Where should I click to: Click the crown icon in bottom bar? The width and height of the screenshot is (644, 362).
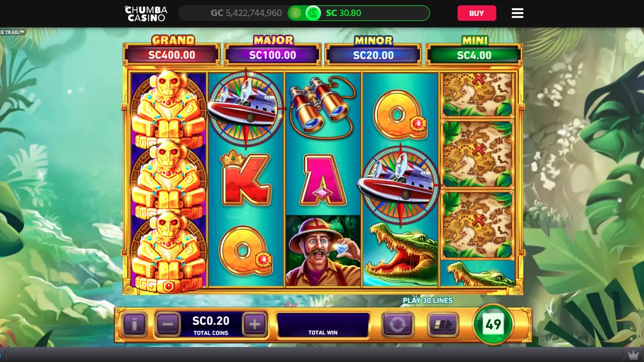(x=633, y=355)
